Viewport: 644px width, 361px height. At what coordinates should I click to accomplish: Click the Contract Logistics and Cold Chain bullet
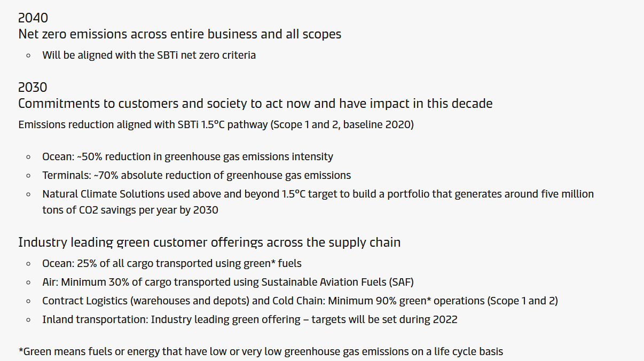coord(300,301)
